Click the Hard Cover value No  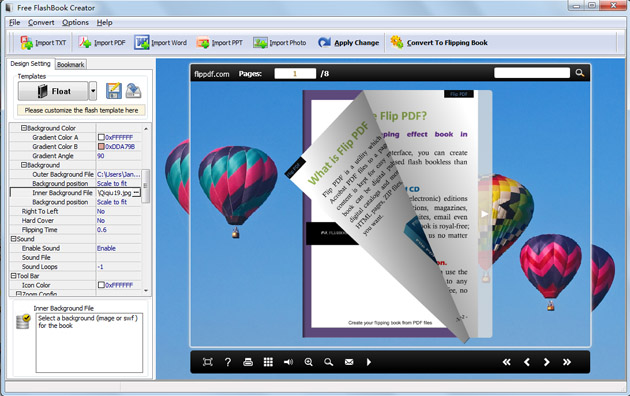[101, 220]
